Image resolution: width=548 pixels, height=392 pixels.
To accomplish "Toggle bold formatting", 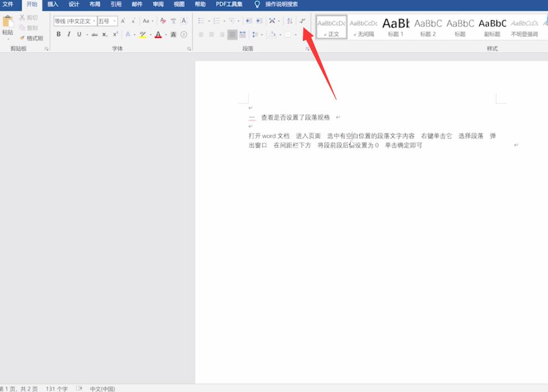I will point(58,34).
